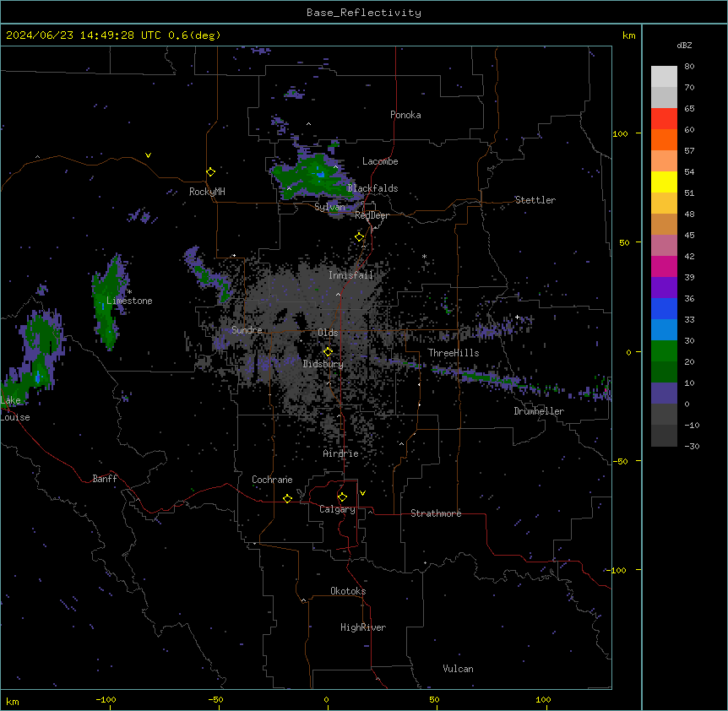
Task: Click the 80 value at the legend top
Action: click(689, 67)
